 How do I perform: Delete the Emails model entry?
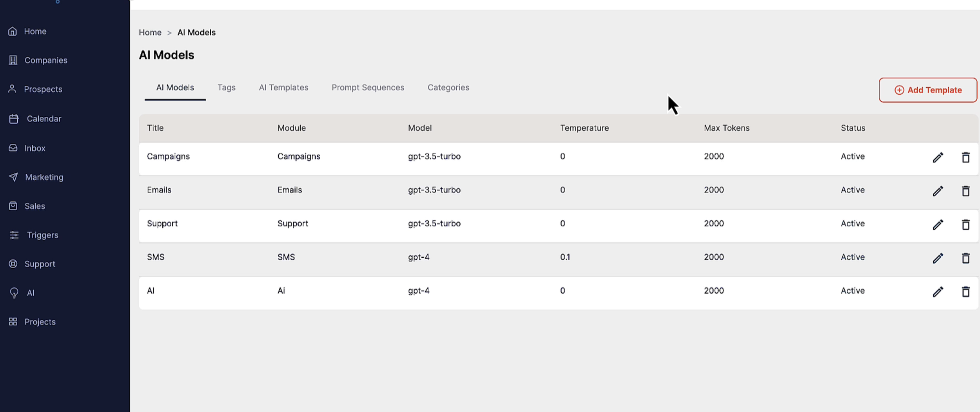click(x=965, y=191)
